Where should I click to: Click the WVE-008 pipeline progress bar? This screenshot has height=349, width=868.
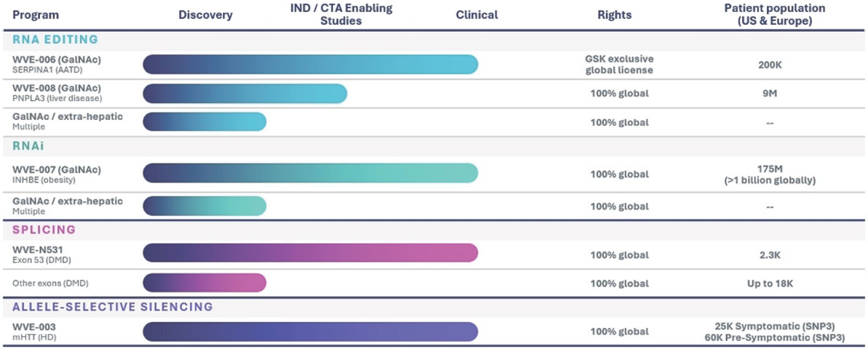point(245,94)
